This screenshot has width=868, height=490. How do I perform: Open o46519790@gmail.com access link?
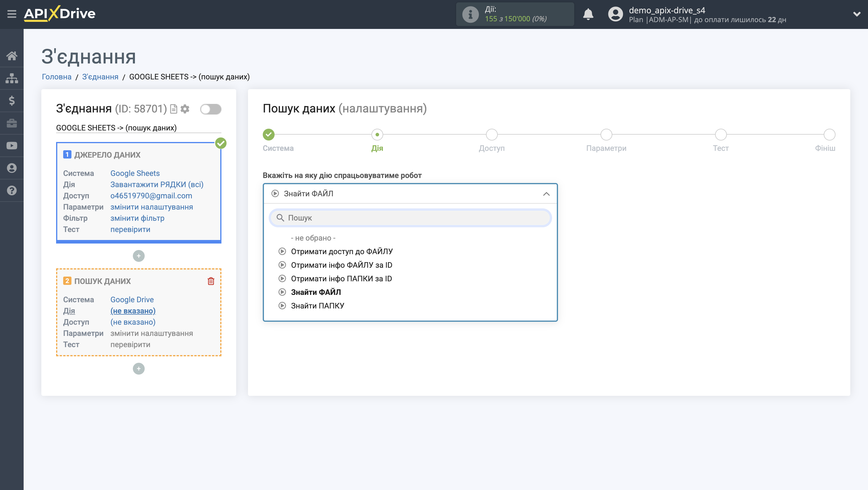[151, 196]
